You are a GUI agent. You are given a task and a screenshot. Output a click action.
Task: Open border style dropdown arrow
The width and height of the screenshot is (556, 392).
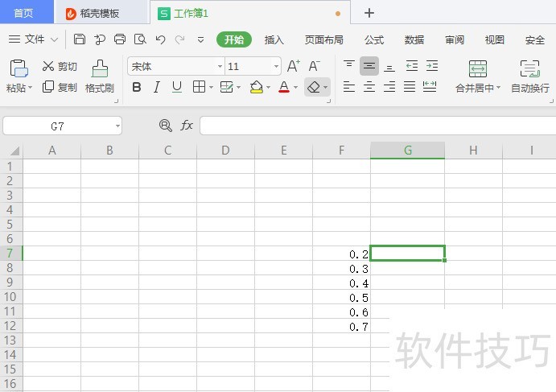click(x=211, y=87)
